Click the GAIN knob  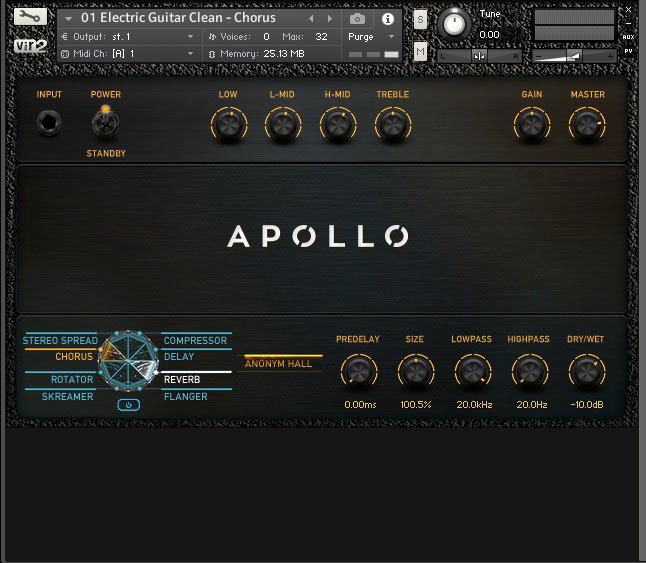click(x=532, y=125)
